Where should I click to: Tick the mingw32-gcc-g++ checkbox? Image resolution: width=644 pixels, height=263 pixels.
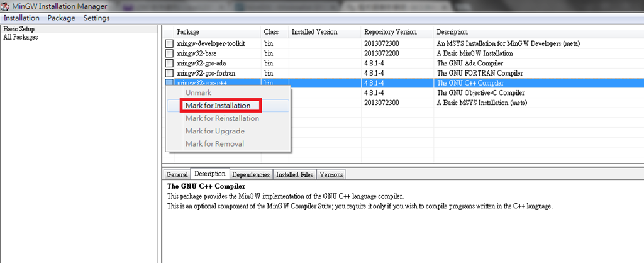169,82
